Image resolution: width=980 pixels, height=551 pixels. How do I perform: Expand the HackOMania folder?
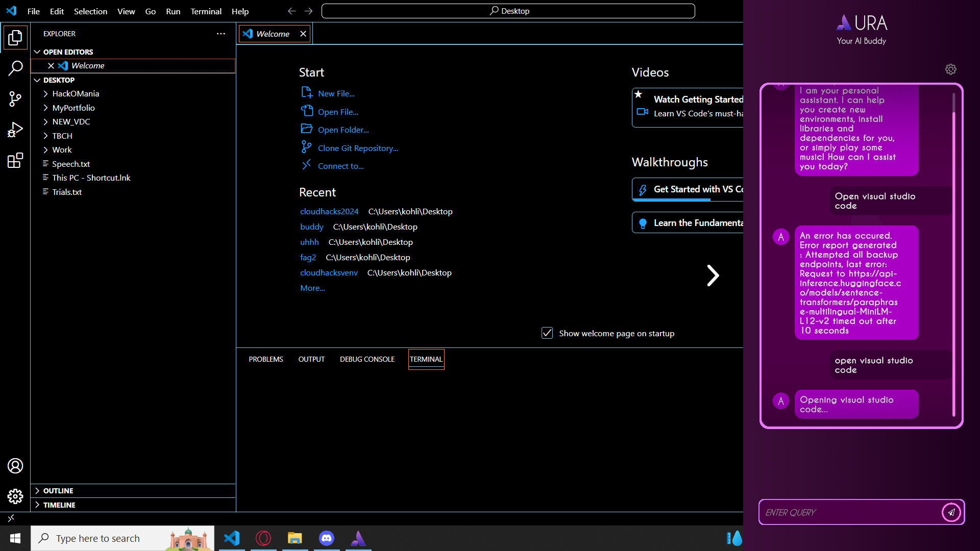point(76,94)
